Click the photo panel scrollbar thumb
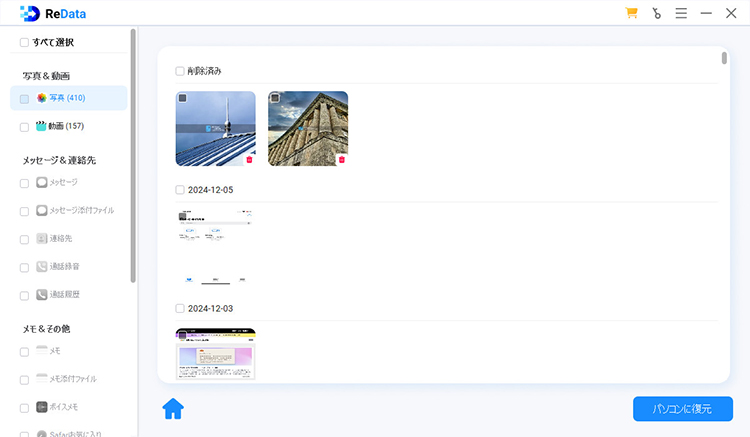The height and width of the screenshot is (437, 750). (724, 58)
